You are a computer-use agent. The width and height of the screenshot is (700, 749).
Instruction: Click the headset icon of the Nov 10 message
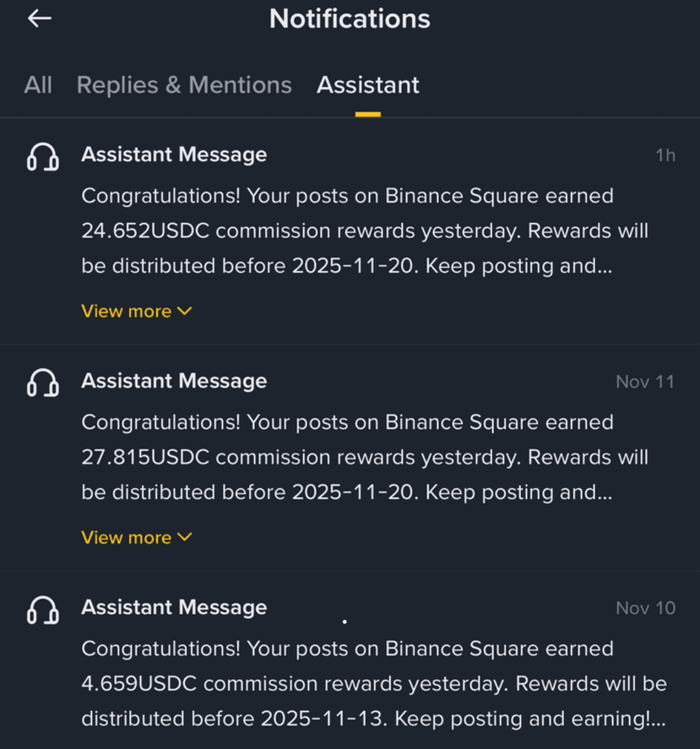[x=42, y=609]
